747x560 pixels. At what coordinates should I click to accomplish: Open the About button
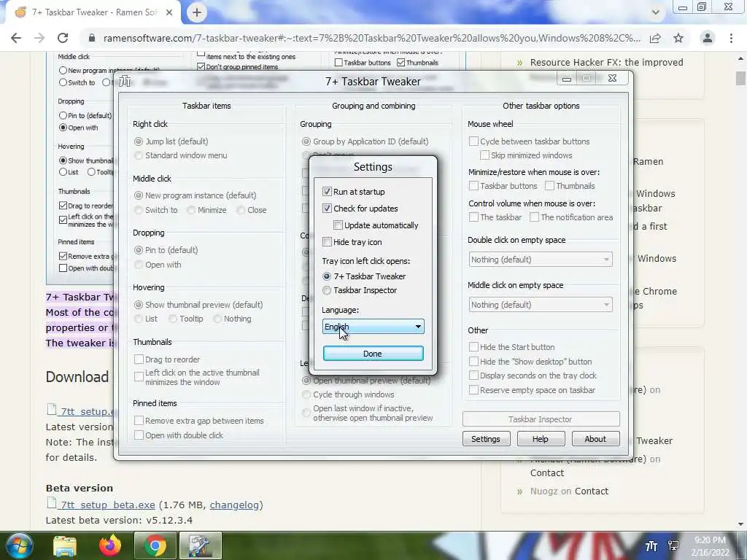[x=595, y=438]
